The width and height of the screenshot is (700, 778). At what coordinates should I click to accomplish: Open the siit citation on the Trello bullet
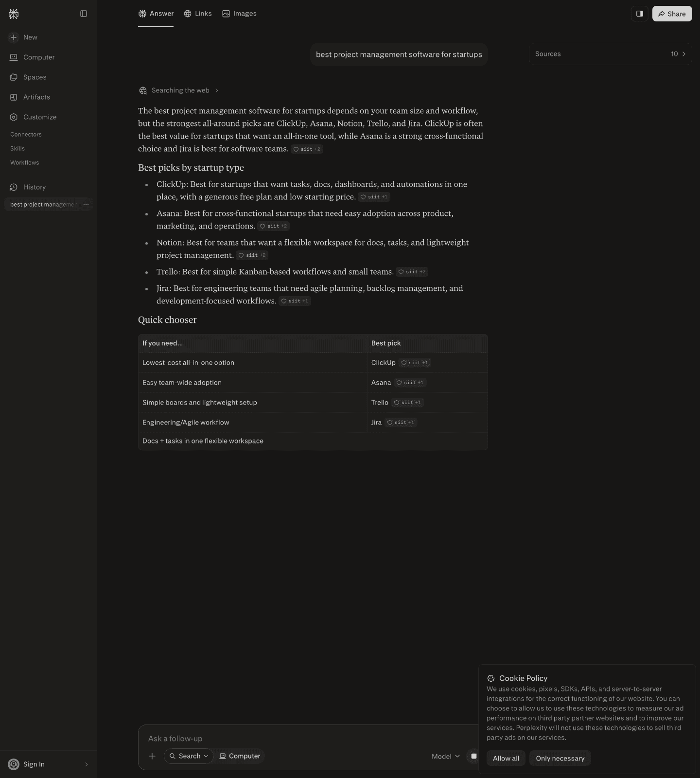pos(412,272)
